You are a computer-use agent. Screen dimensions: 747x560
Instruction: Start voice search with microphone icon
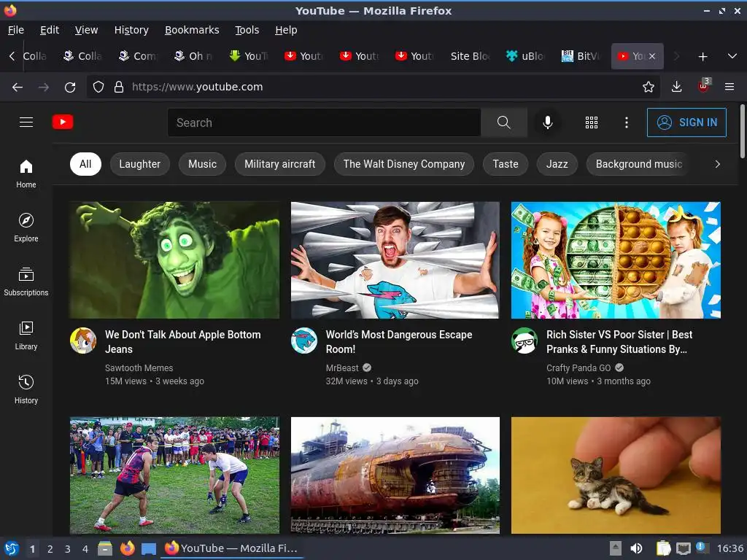click(x=548, y=122)
